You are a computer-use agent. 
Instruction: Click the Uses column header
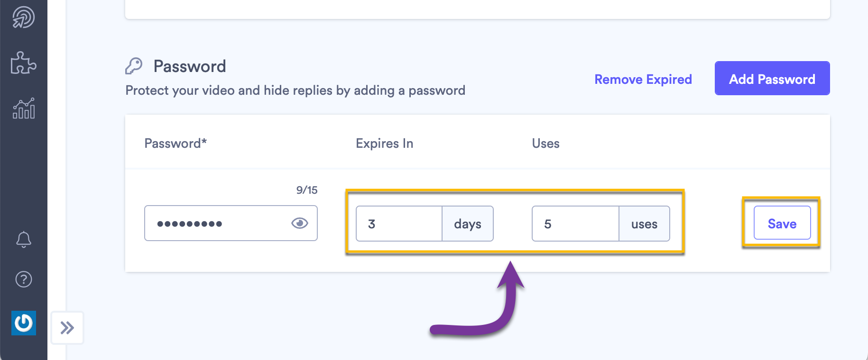click(545, 144)
